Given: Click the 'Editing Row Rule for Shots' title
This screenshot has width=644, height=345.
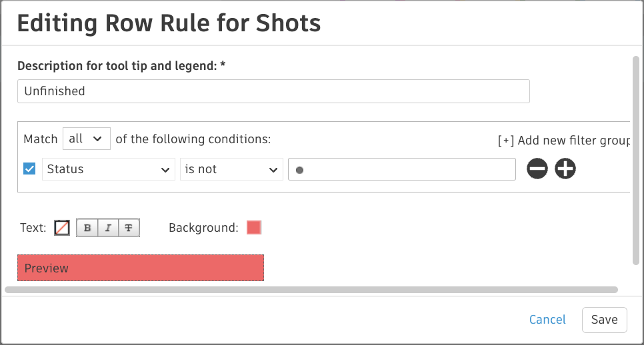Looking at the screenshot, I should 169,23.
